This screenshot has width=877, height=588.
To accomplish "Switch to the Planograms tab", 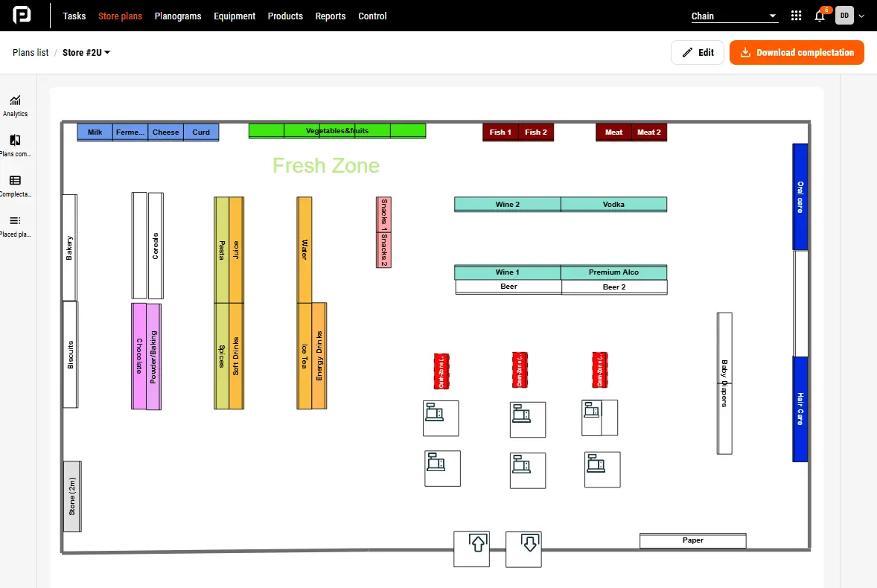I will pyautogui.click(x=177, y=16).
